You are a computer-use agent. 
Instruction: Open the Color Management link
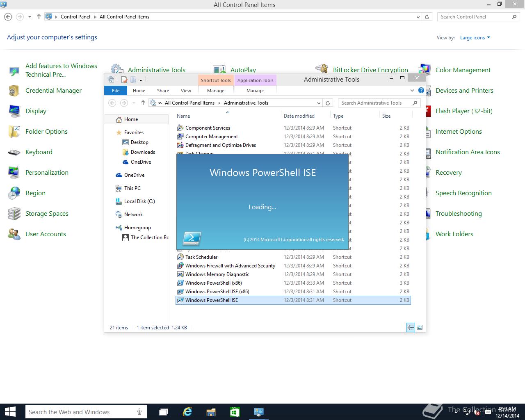tap(463, 70)
